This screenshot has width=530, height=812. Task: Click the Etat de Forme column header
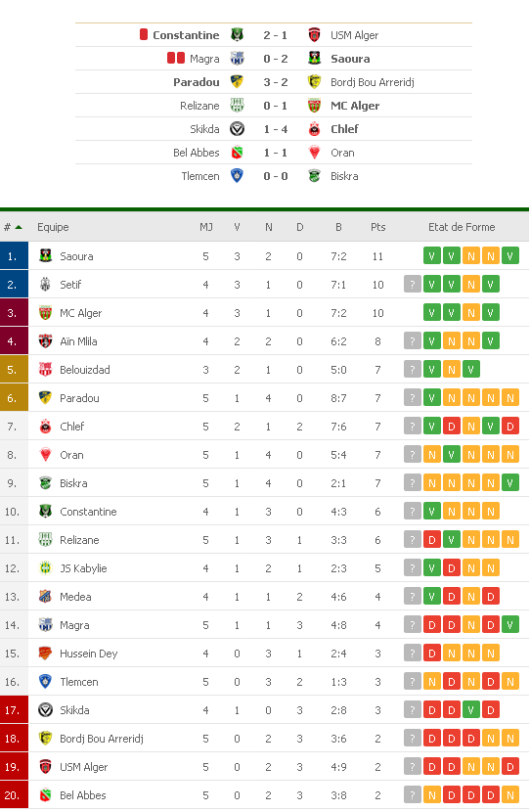click(462, 227)
